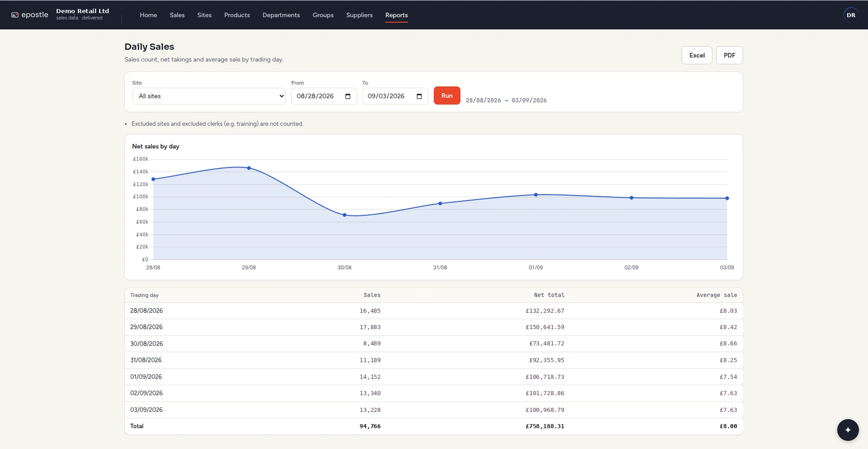Click the net total £150,641.59
The width and height of the screenshot is (868, 449).
click(545, 327)
